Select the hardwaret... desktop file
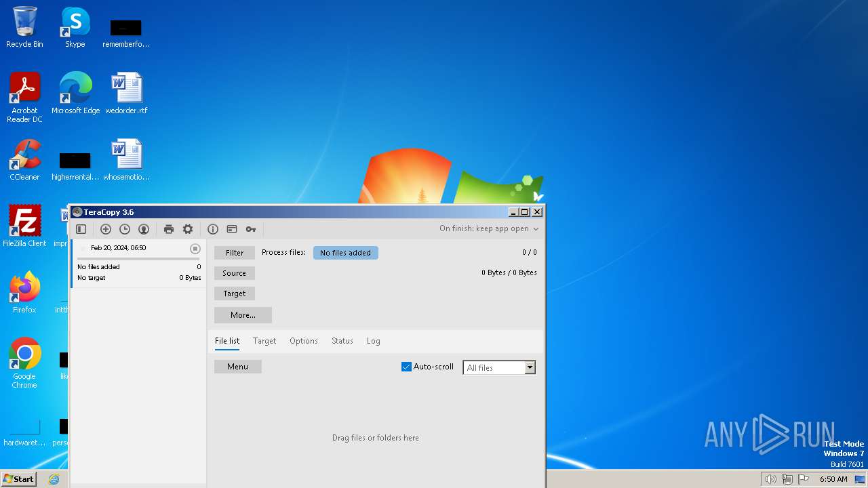The width and height of the screenshot is (868, 488). click(24, 432)
